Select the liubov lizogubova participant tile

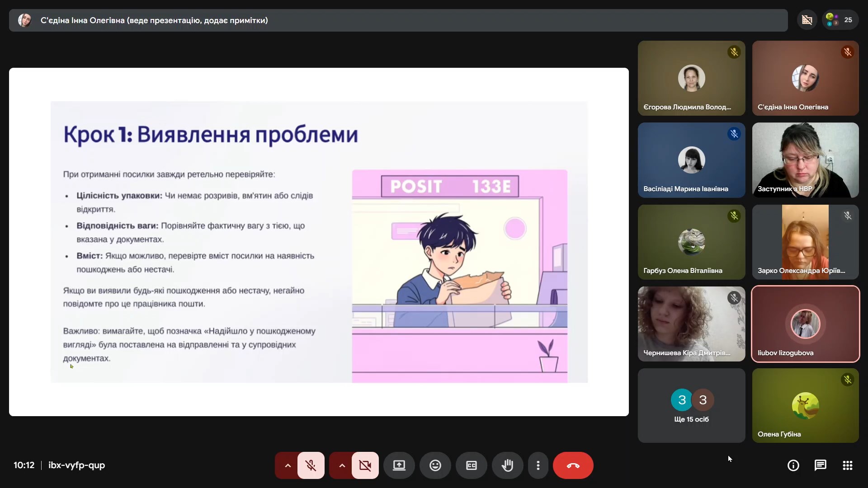pos(805,324)
